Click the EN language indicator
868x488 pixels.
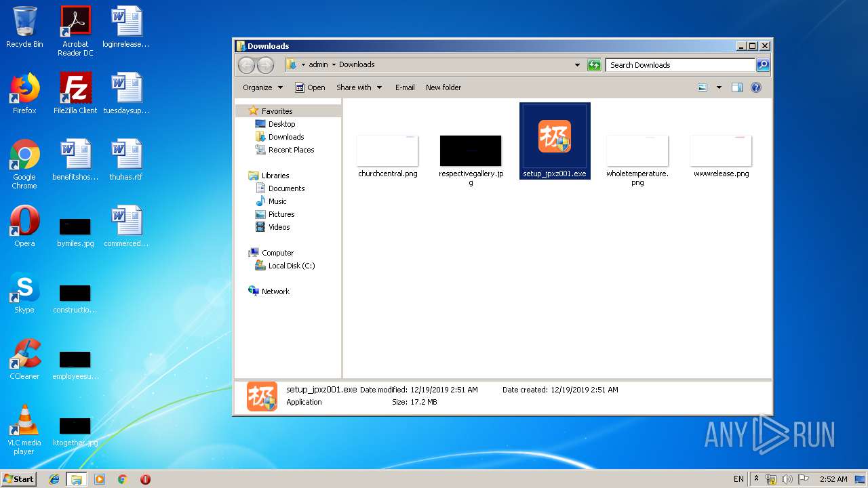coord(738,479)
